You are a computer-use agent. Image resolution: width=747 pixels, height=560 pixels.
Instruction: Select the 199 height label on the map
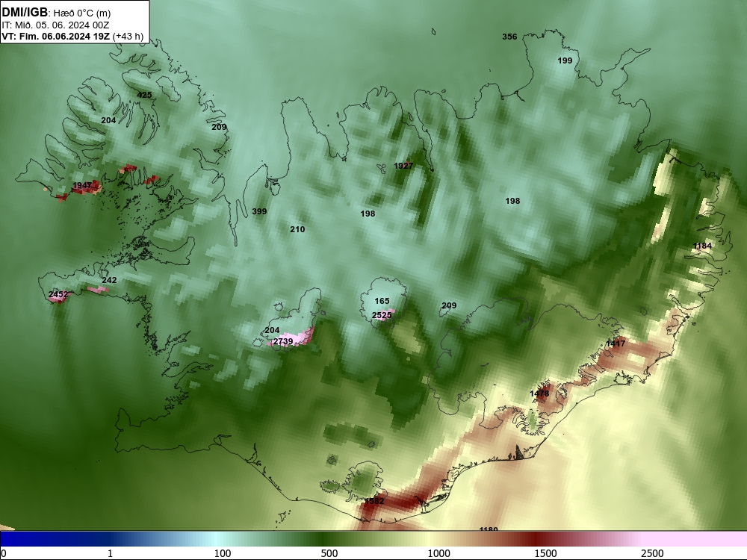565,60
